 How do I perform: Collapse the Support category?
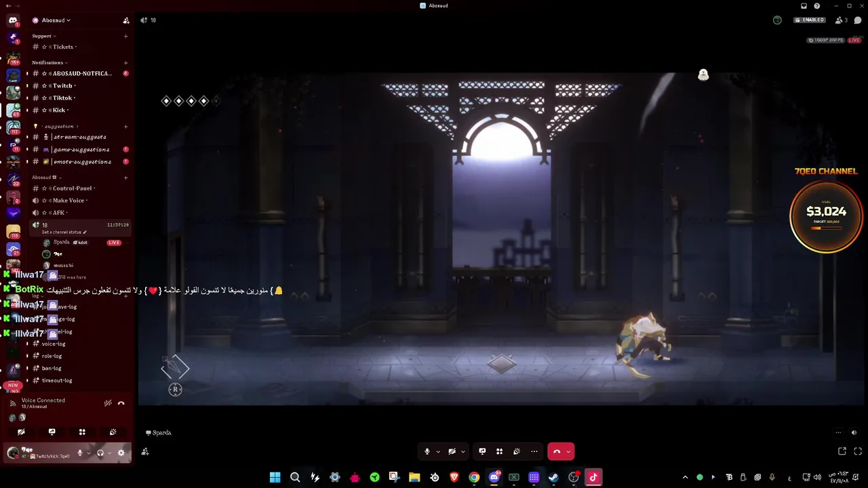tap(43, 36)
